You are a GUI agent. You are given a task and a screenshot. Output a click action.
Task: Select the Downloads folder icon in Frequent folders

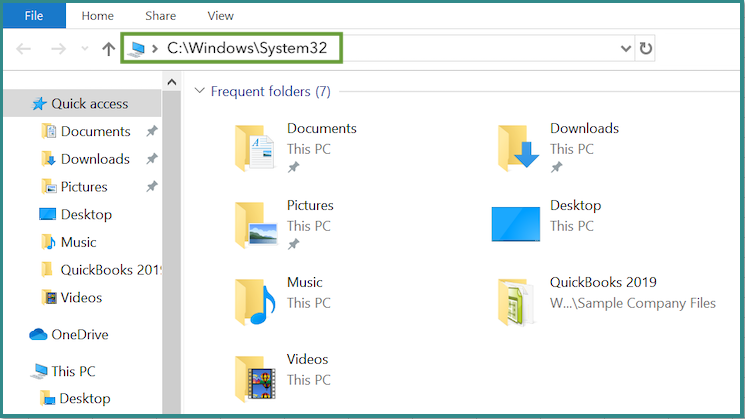tap(518, 148)
